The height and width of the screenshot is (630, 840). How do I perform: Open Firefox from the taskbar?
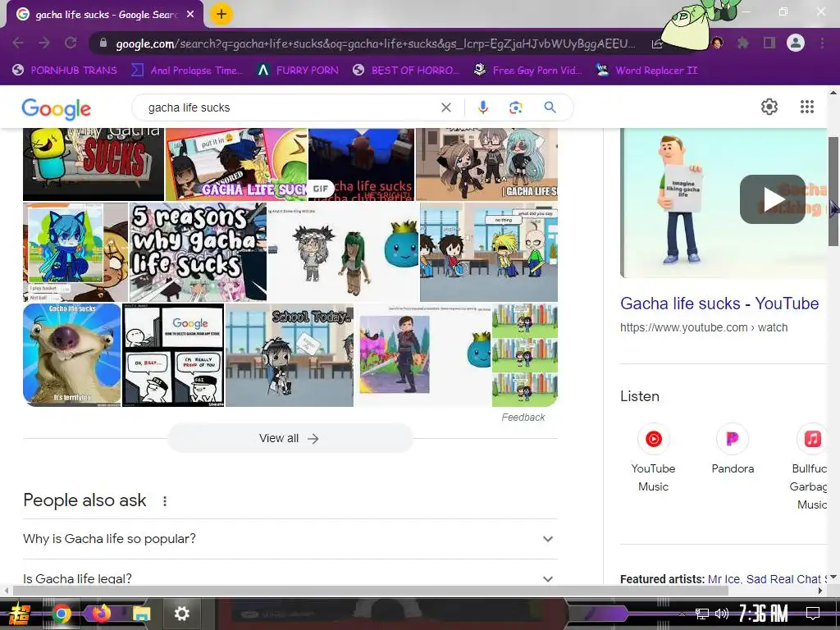[101, 613]
